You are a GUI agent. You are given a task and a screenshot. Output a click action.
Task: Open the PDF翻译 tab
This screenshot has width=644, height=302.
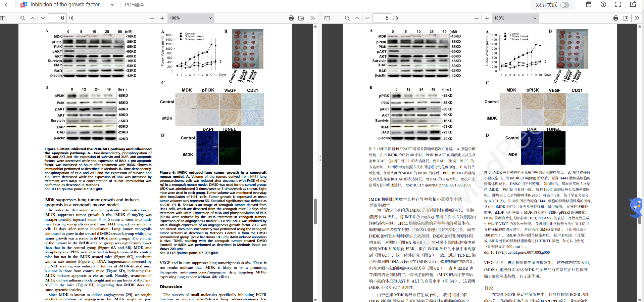134,5
